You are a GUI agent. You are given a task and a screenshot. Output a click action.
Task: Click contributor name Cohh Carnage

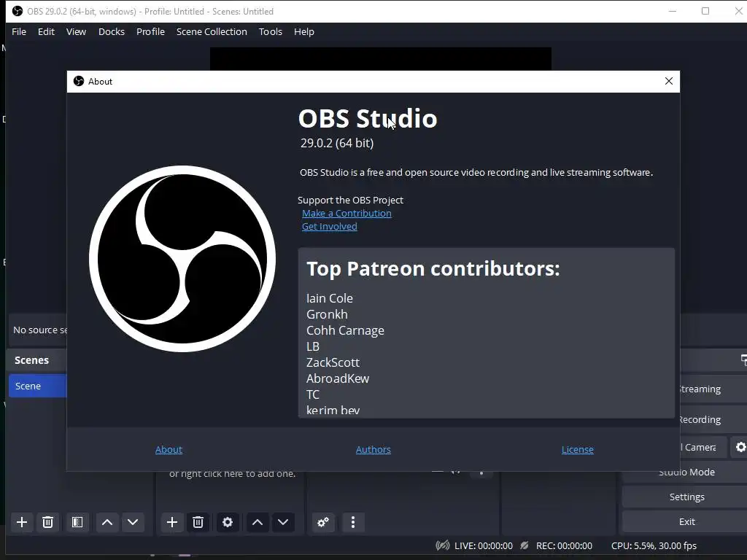[x=345, y=331]
